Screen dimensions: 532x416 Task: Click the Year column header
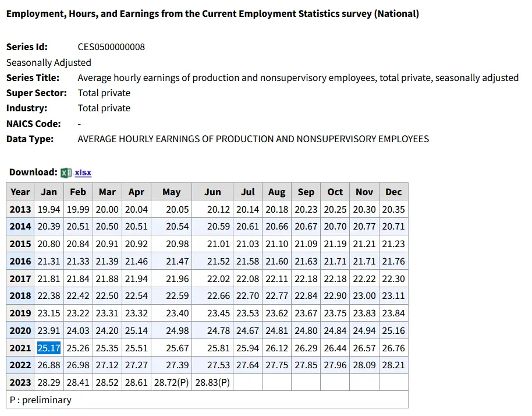[x=20, y=192]
